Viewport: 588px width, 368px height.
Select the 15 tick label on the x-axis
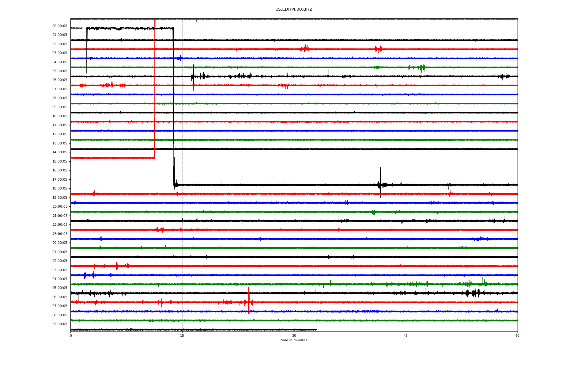(x=182, y=335)
